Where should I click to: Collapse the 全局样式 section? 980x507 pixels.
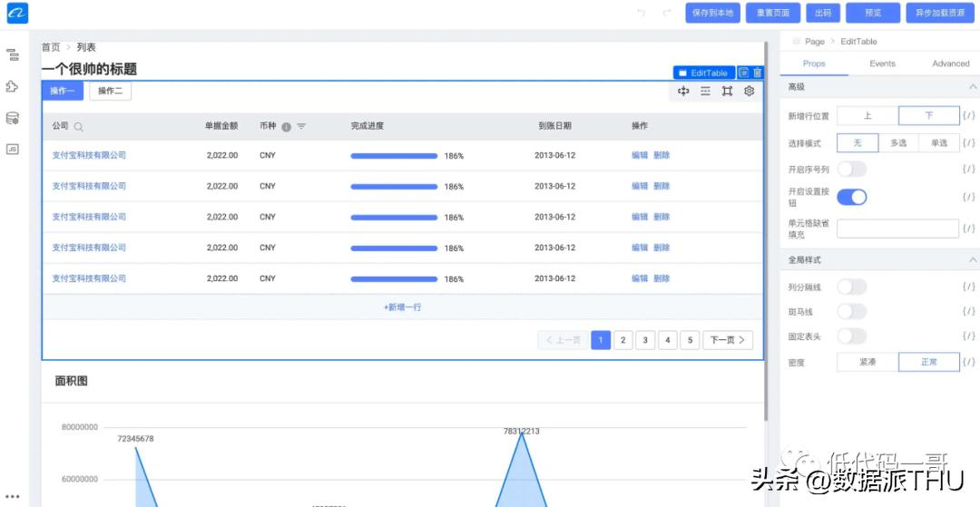click(x=973, y=260)
